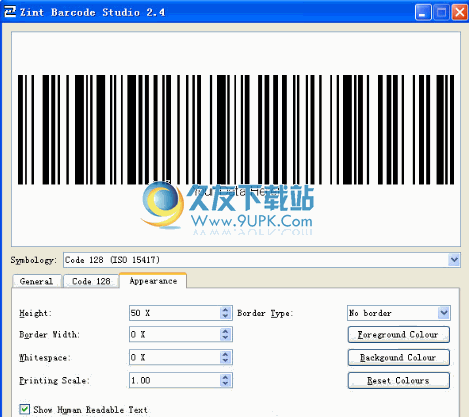Decrease Whitespace with the down arrow
This screenshot has width=469, height=417.
(226, 361)
